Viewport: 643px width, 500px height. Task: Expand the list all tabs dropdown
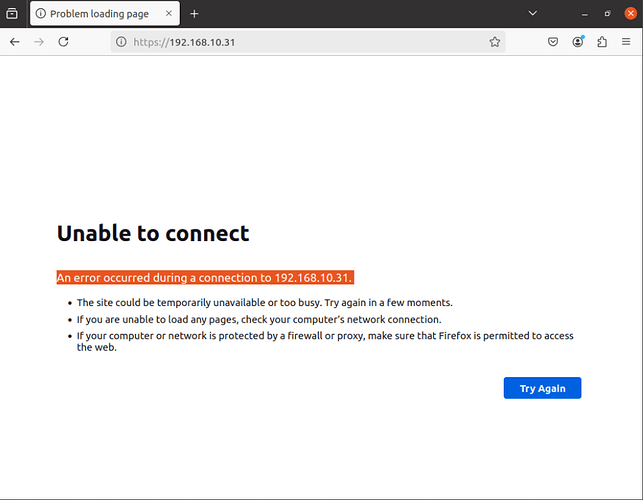tap(533, 14)
